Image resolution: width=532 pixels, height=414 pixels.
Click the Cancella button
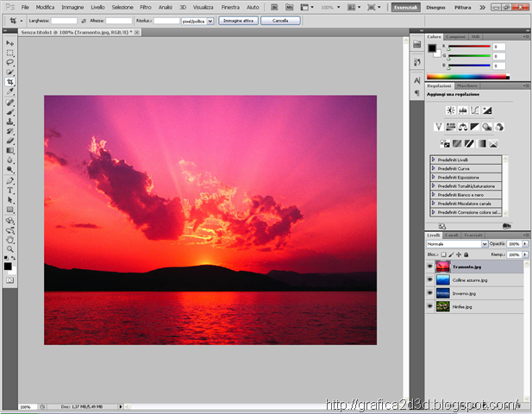pos(280,20)
